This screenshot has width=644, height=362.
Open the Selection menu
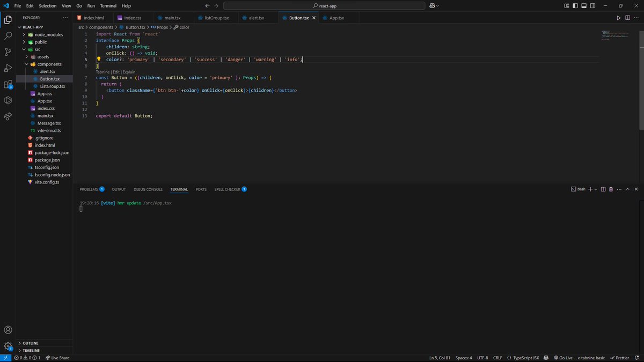coord(47,5)
